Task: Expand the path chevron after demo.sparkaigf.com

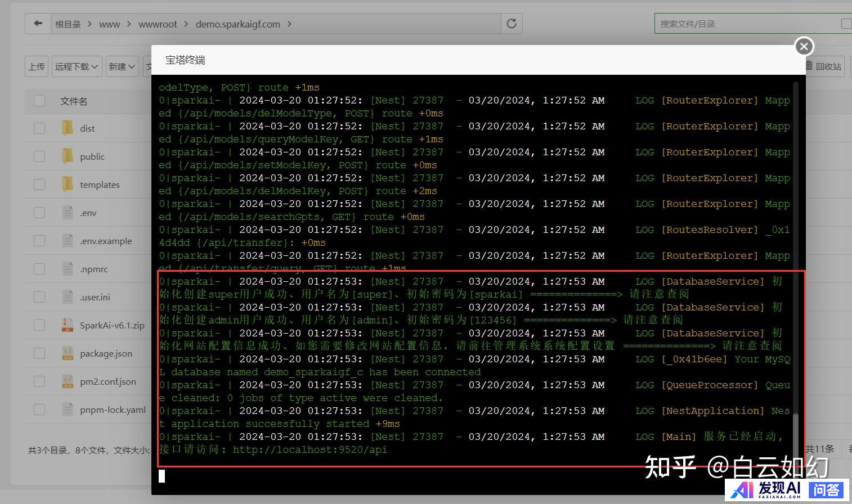Action: (x=290, y=24)
